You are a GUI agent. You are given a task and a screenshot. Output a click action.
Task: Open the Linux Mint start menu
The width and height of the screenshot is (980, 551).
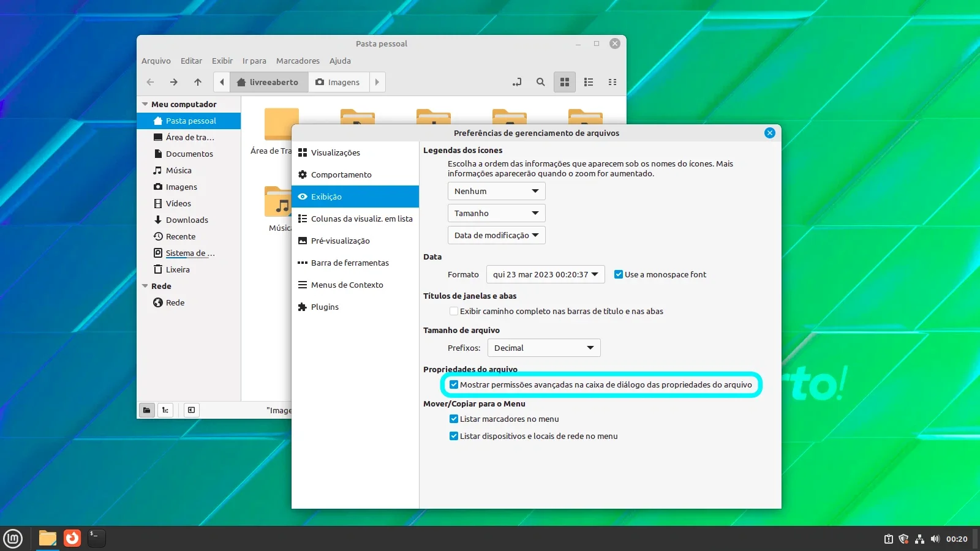pyautogui.click(x=13, y=539)
